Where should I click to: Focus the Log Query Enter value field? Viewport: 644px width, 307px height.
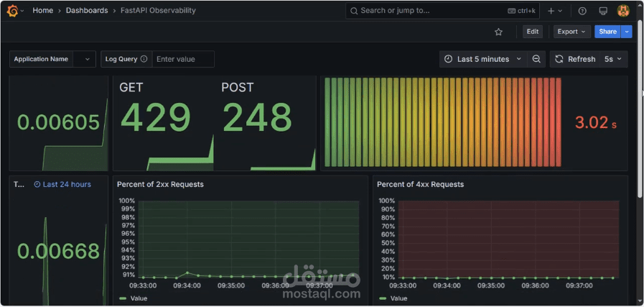click(183, 59)
